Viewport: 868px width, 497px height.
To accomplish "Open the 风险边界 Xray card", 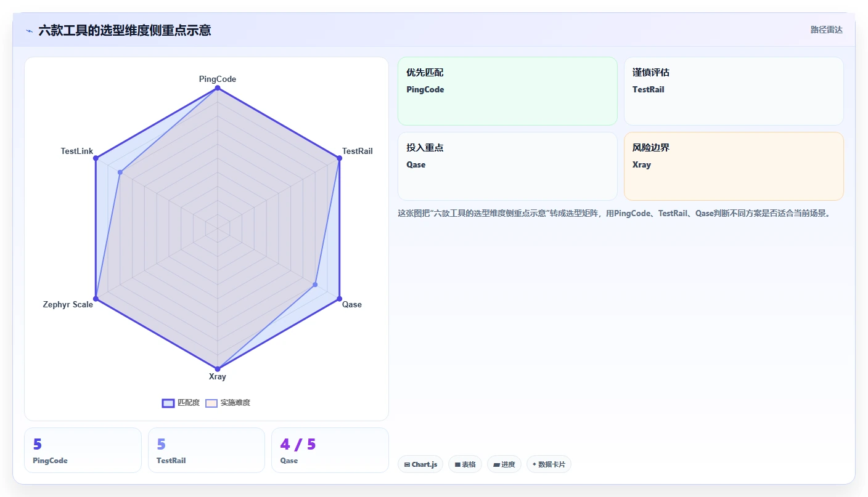I will click(734, 166).
